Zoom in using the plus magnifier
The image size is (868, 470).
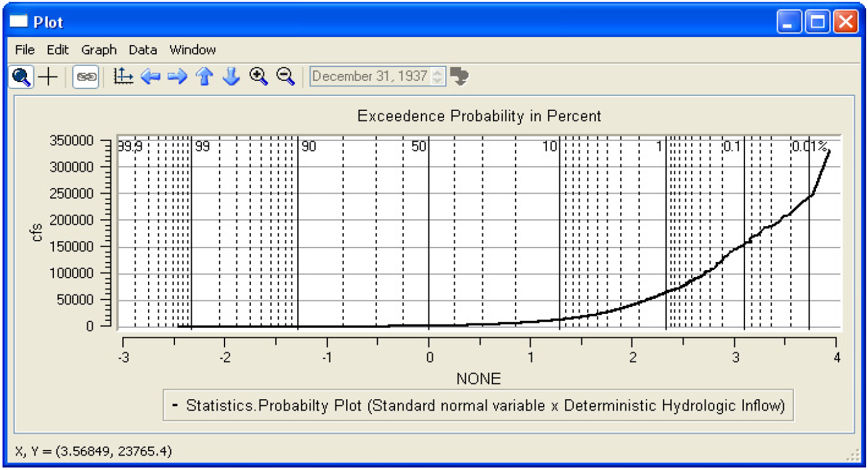pos(258,76)
